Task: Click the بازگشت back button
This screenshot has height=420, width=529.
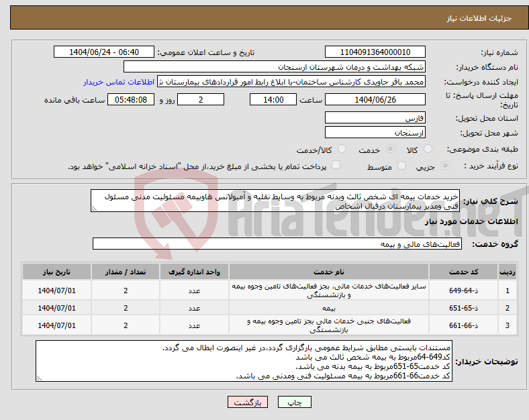Action: coord(248,402)
